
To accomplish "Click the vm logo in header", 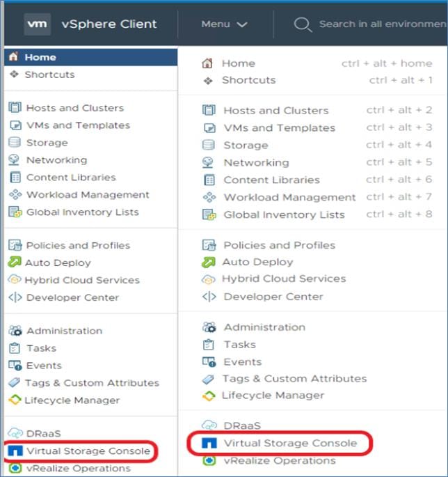I will point(37,24).
